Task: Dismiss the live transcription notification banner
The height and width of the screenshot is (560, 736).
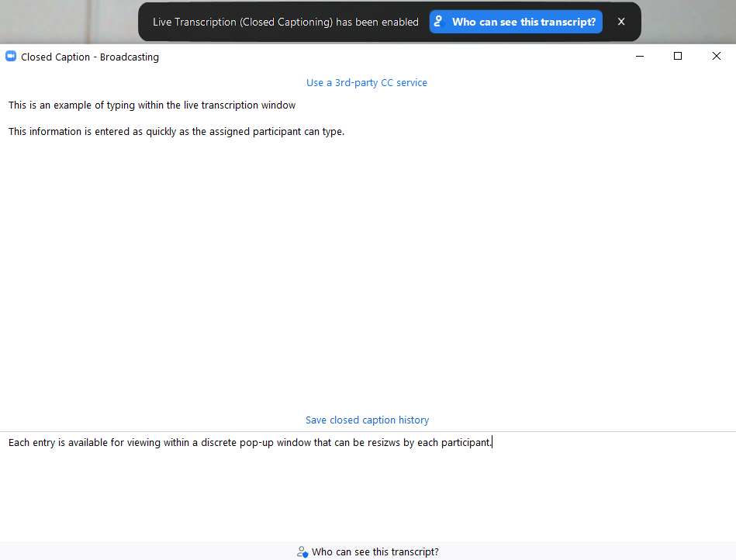Action: (621, 22)
